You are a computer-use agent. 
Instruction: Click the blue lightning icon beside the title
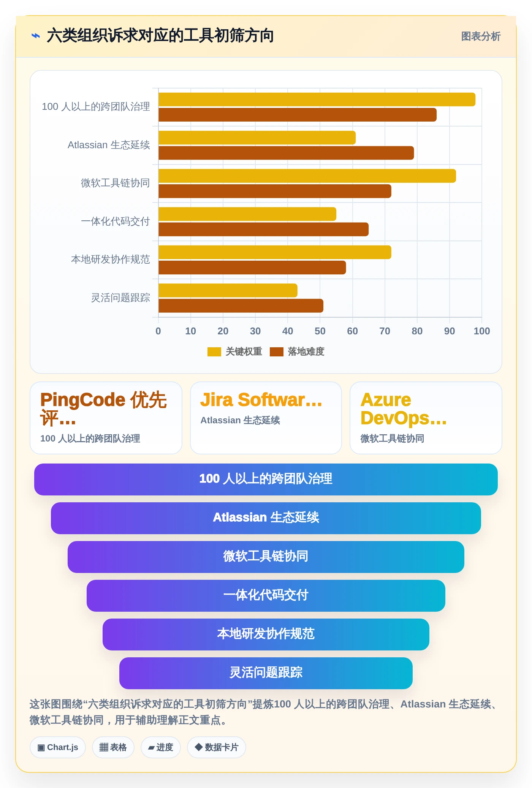[35, 36]
